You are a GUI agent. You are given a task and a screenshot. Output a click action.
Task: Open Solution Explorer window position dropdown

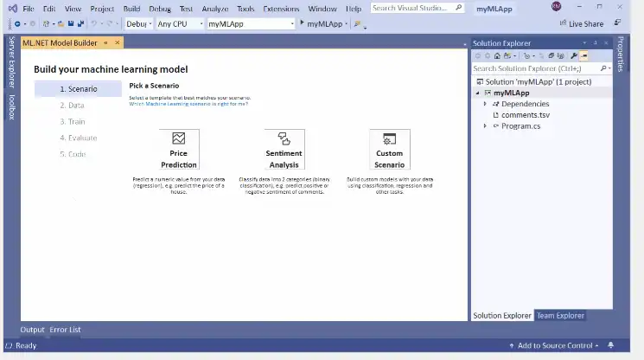584,42
